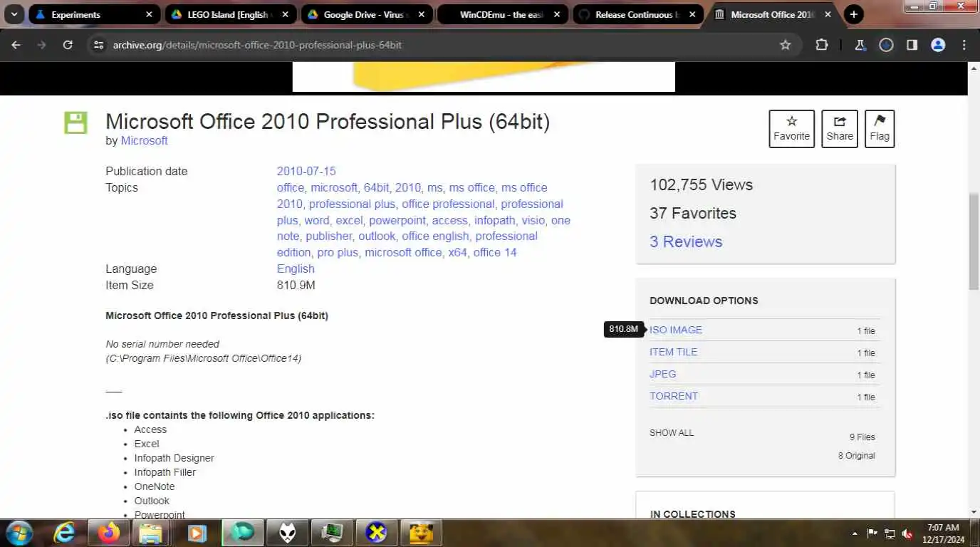Switch to the Experiments tab
The image size is (980, 547).
click(93, 14)
